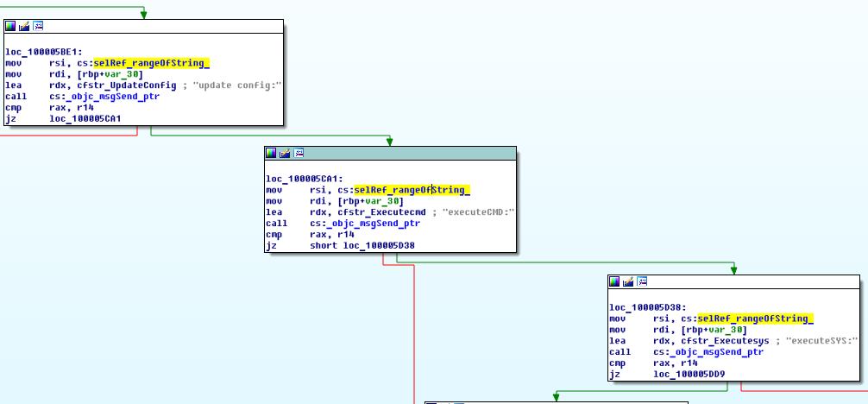Click cmp rax, r14 in loc_100005D38 block
This screenshot has width=868, height=404.
tap(654, 363)
